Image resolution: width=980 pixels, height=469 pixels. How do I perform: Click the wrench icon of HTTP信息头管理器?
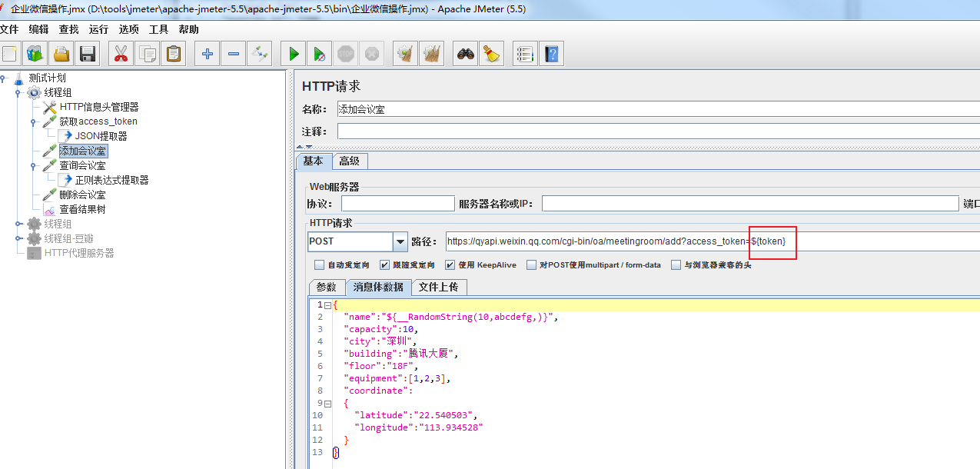click(x=50, y=107)
